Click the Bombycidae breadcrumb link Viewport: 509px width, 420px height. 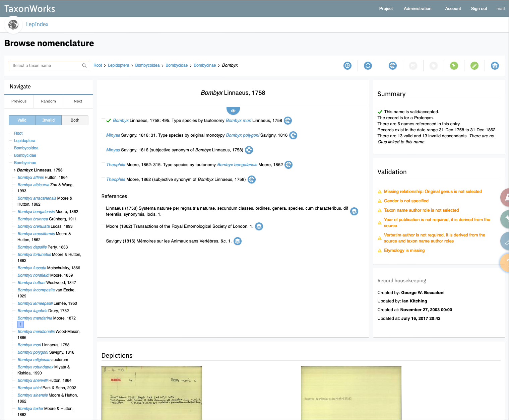(177, 65)
